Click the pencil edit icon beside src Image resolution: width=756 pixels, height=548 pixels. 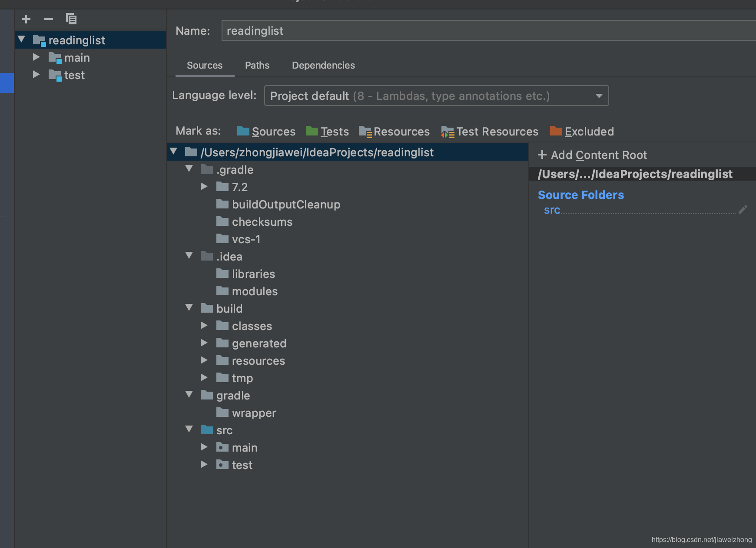[x=743, y=210]
